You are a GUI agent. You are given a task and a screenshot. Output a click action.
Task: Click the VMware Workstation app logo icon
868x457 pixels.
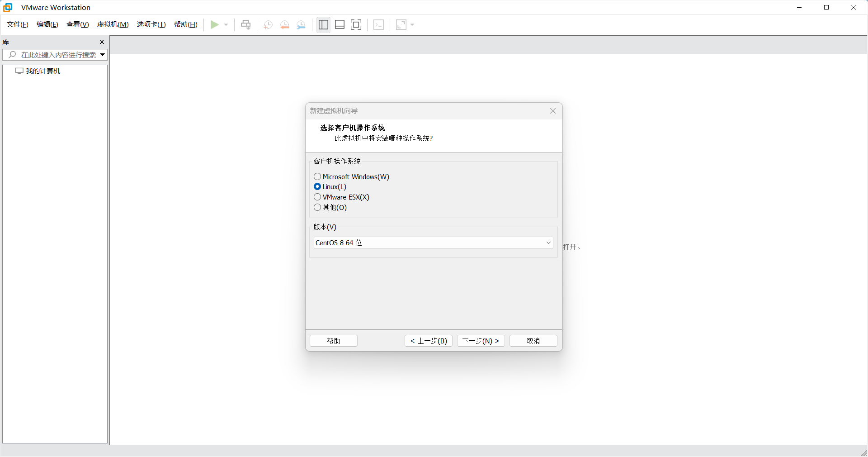click(x=8, y=7)
